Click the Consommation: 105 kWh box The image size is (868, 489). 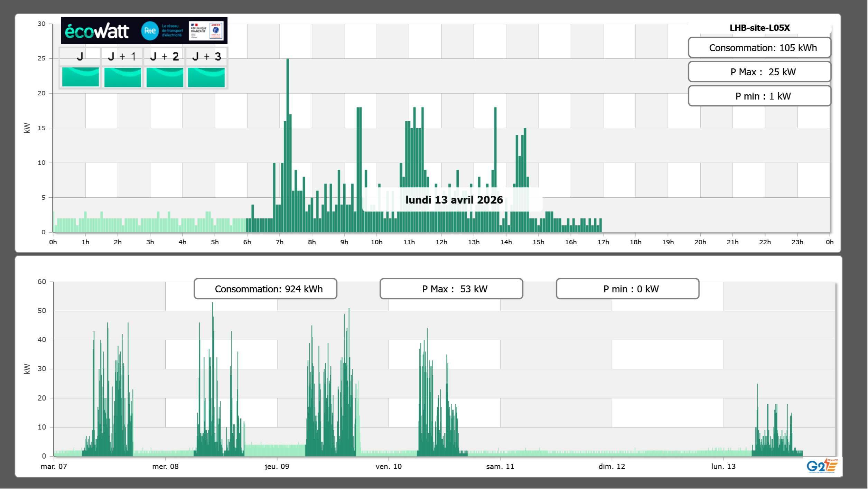coord(759,48)
